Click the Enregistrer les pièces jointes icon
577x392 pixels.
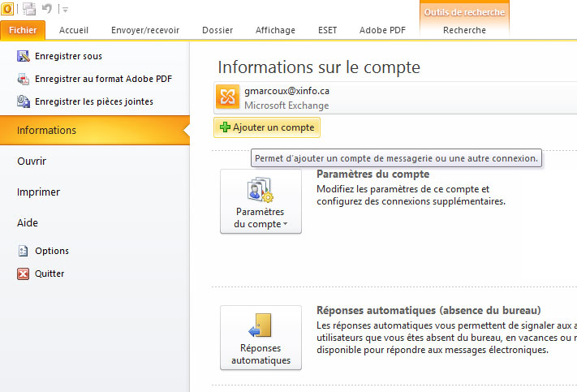(23, 101)
